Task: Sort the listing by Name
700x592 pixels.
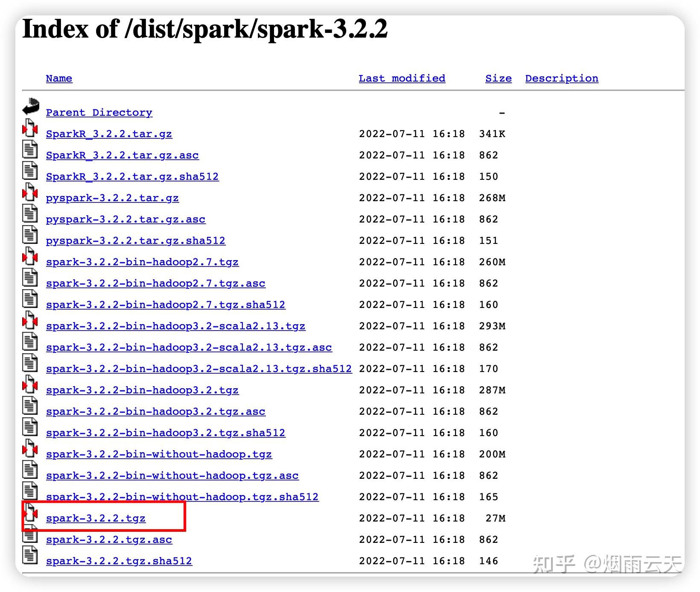Action: click(x=58, y=78)
